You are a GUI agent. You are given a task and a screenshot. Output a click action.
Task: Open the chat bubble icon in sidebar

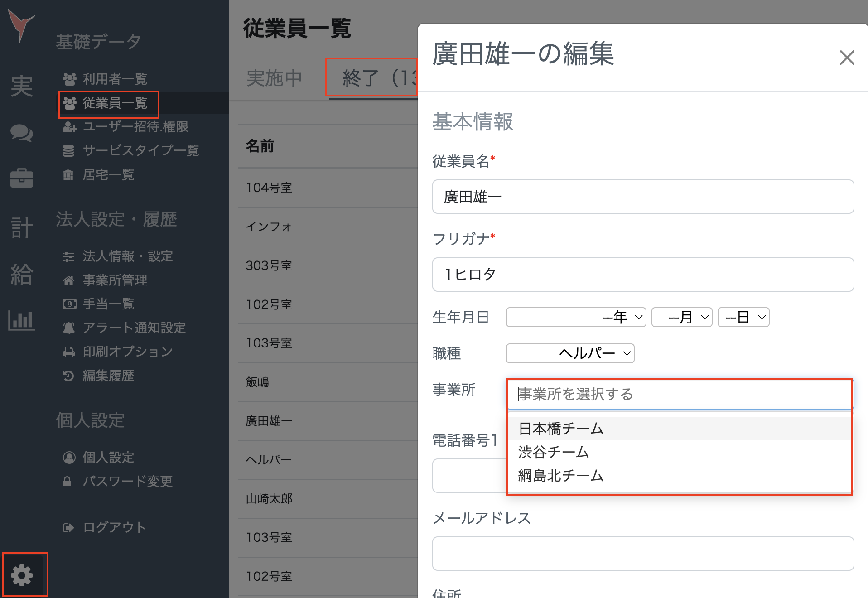[x=22, y=133]
